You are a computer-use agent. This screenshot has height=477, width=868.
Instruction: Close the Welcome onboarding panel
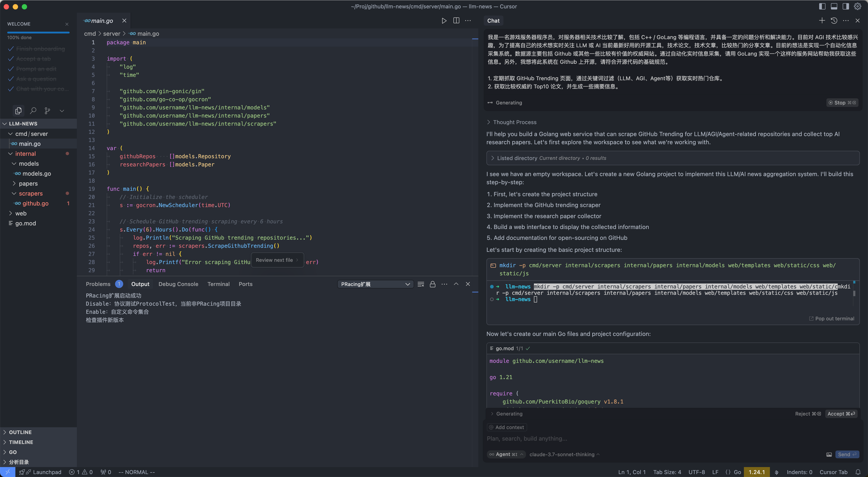pyautogui.click(x=67, y=24)
